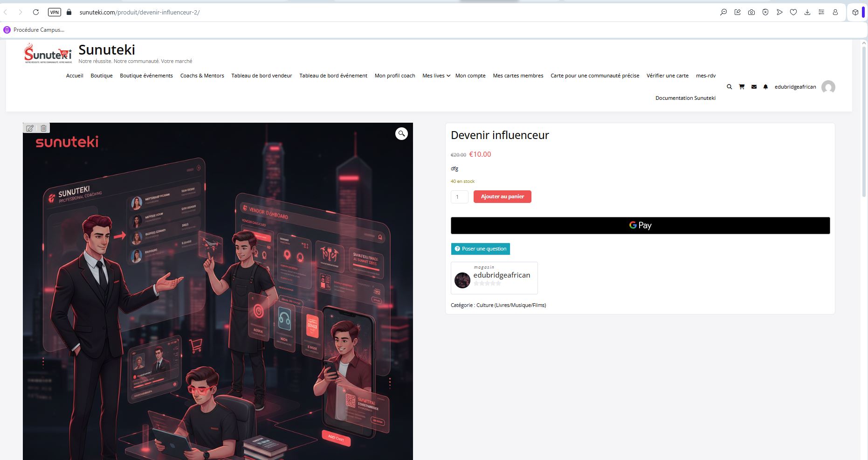Open the shopping cart icon
The image size is (868, 460).
(742, 87)
